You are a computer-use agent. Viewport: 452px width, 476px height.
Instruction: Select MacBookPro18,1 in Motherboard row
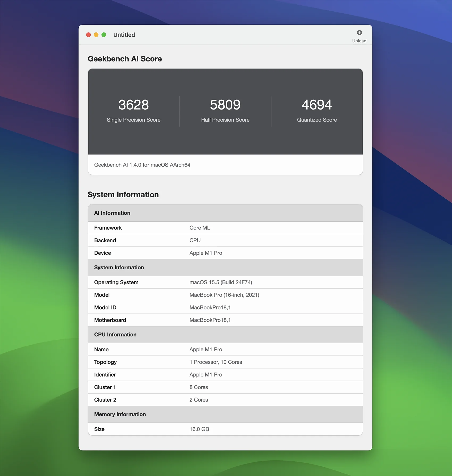coord(210,320)
